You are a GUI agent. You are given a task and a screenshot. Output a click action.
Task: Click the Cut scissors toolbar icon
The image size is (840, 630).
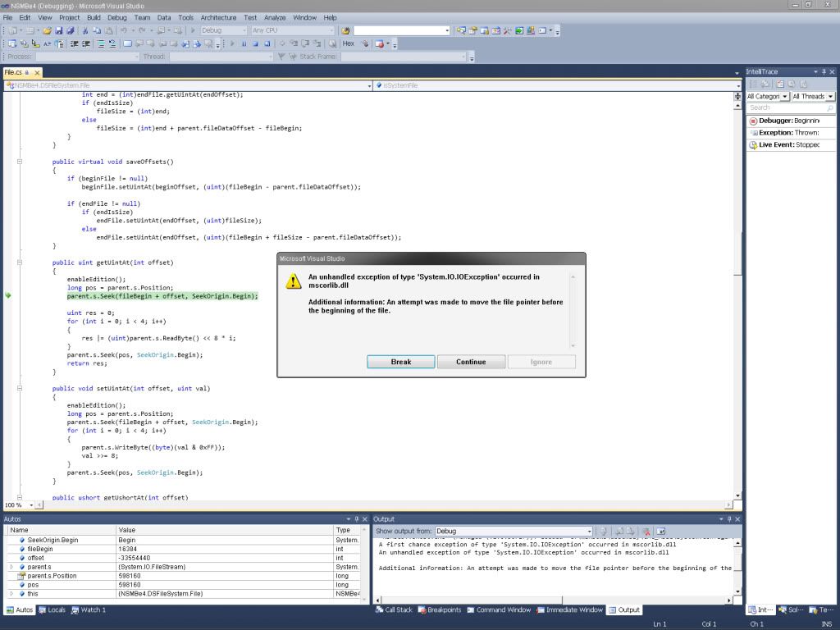coord(86,30)
